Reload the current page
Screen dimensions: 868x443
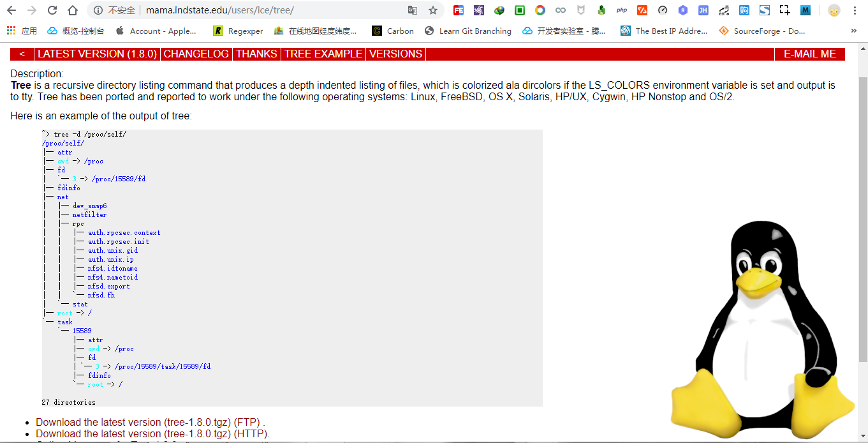tap(52, 10)
